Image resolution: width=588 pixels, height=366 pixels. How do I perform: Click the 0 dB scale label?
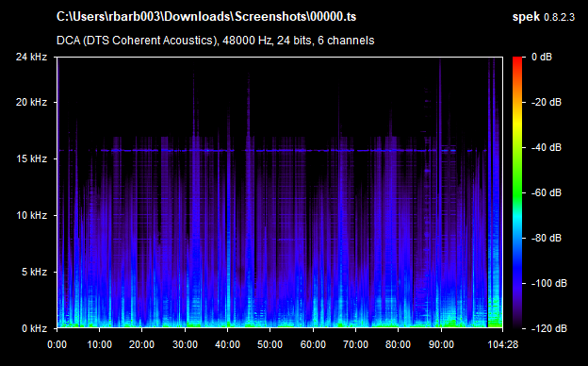pos(542,57)
